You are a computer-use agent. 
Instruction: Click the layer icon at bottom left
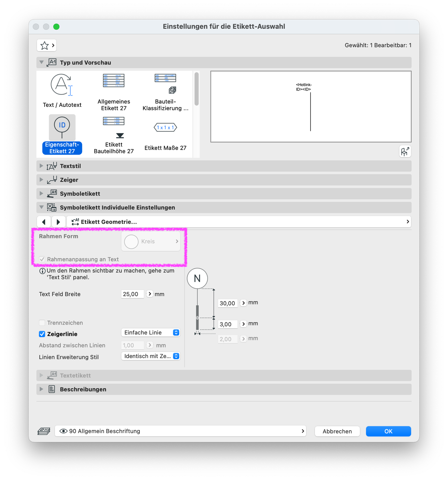tap(44, 431)
